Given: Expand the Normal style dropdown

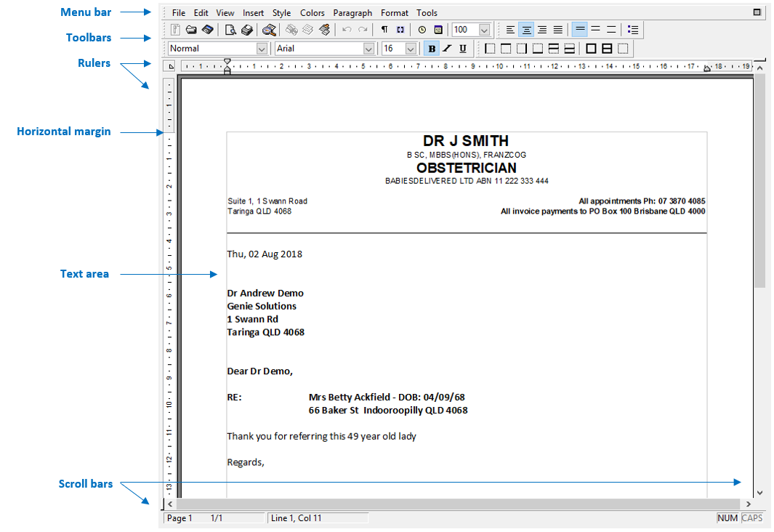Looking at the screenshot, I should (x=262, y=49).
